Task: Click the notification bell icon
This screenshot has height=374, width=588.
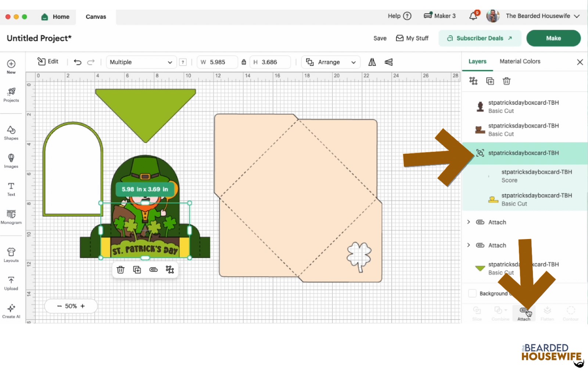Action: tap(473, 16)
